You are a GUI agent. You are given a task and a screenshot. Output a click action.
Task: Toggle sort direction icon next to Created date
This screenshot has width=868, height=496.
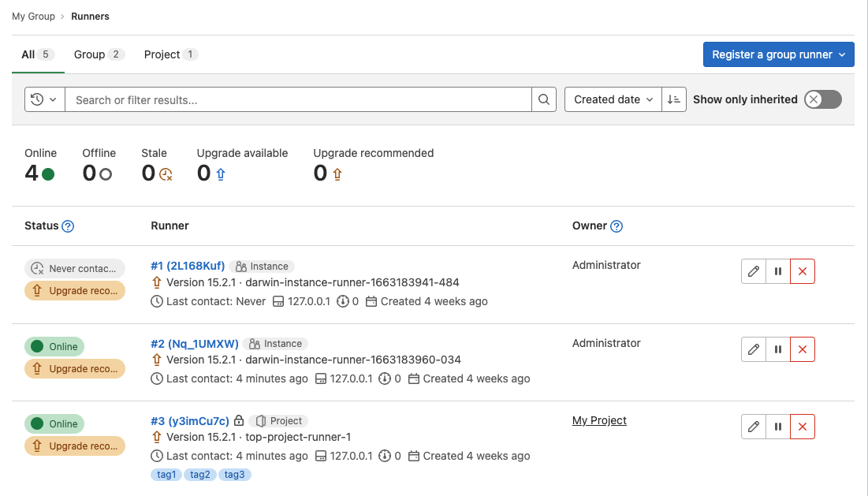[674, 99]
